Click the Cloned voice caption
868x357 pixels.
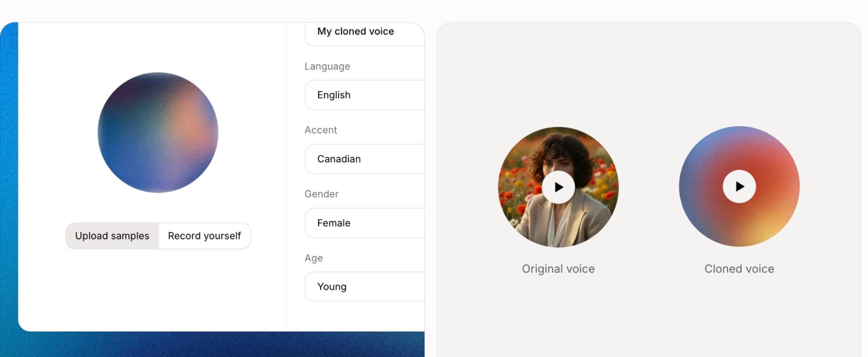739,269
